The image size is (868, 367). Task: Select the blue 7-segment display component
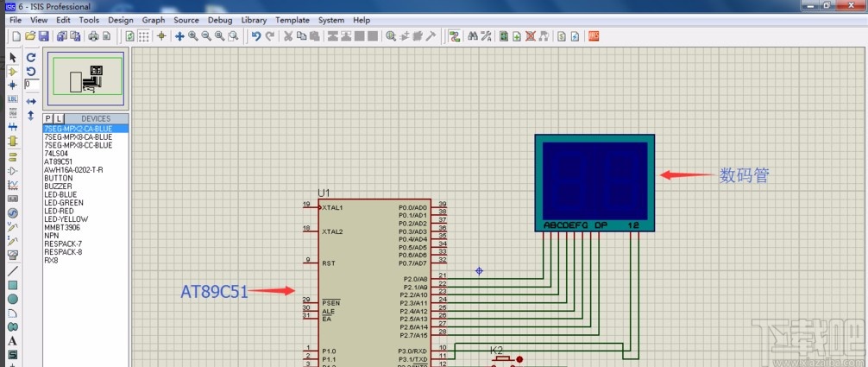(x=594, y=182)
